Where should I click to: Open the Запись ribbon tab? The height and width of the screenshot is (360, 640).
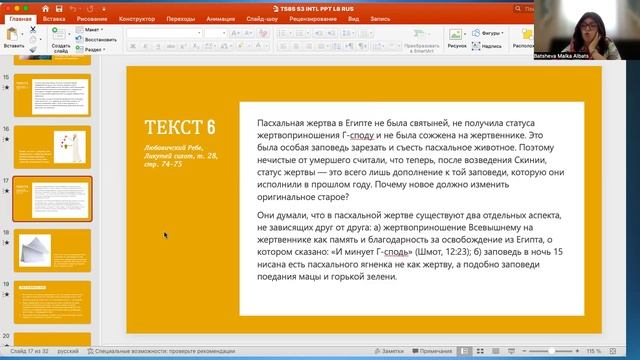(x=380, y=19)
